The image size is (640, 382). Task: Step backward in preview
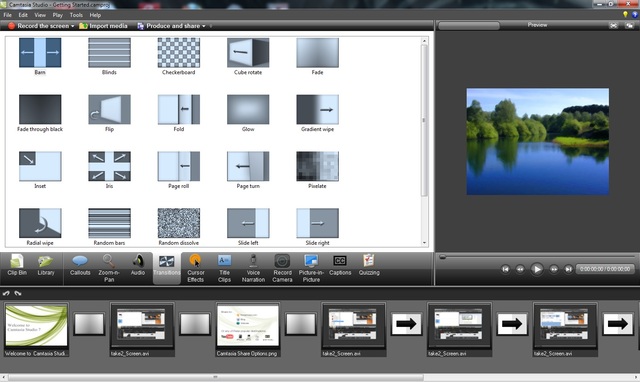click(x=520, y=269)
